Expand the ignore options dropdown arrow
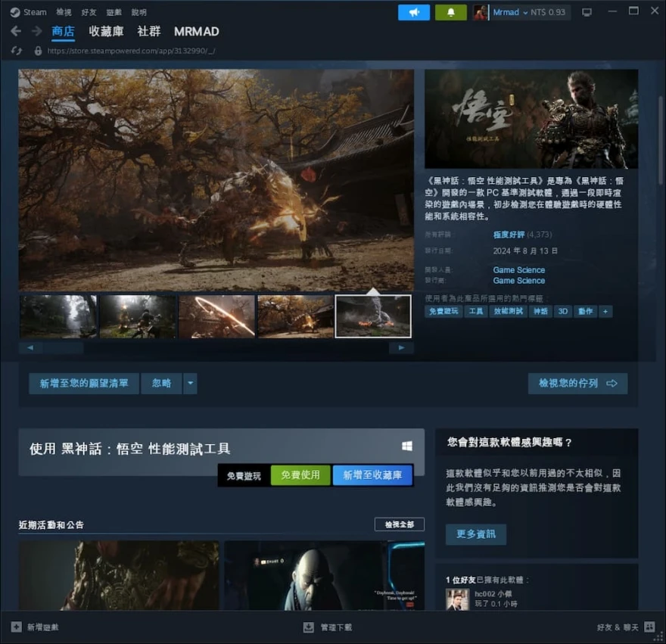 [x=191, y=384]
